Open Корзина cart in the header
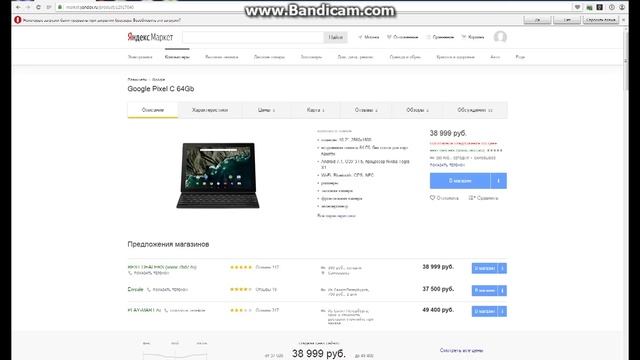This screenshot has width=640, height=360. pyautogui.click(x=473, y=37)
